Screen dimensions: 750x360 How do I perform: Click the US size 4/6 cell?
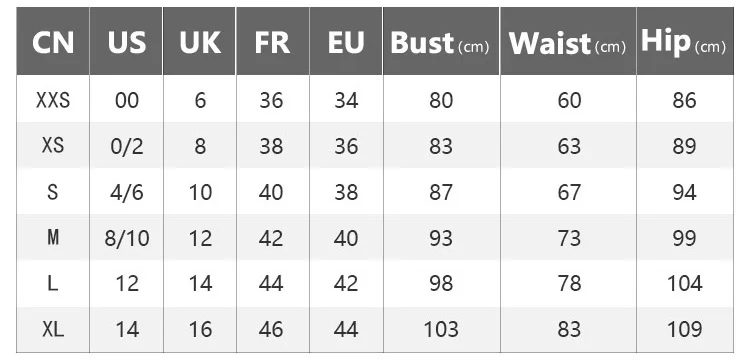tap(126, 192)
